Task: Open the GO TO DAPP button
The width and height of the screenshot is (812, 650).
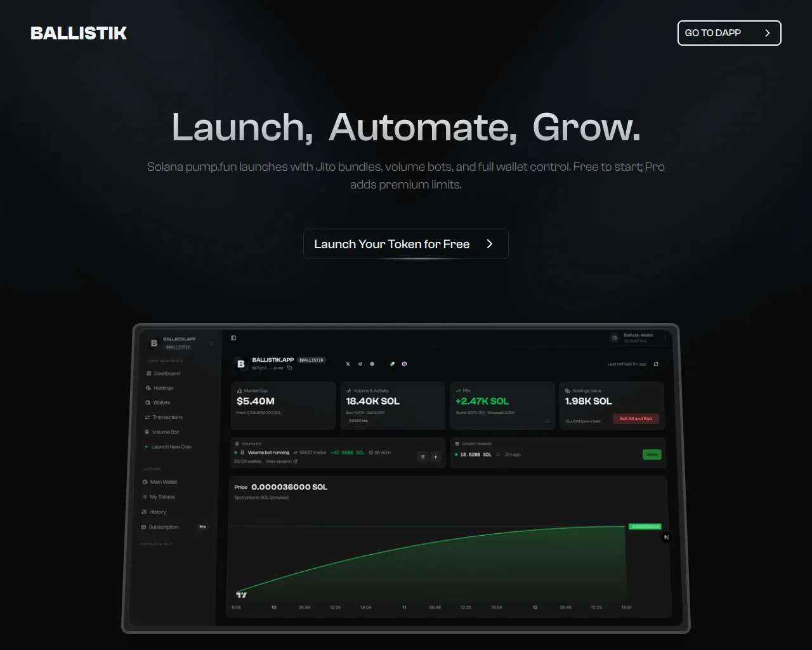Action: (730, 33)
